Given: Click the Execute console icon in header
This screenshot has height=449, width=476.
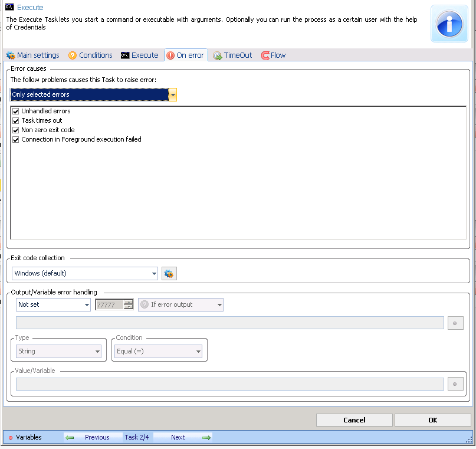Looking at the screenshot, I should [x=9, y=8].
